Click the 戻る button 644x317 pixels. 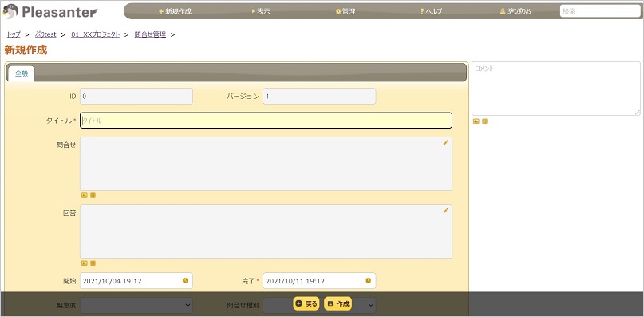coord(306,304)
